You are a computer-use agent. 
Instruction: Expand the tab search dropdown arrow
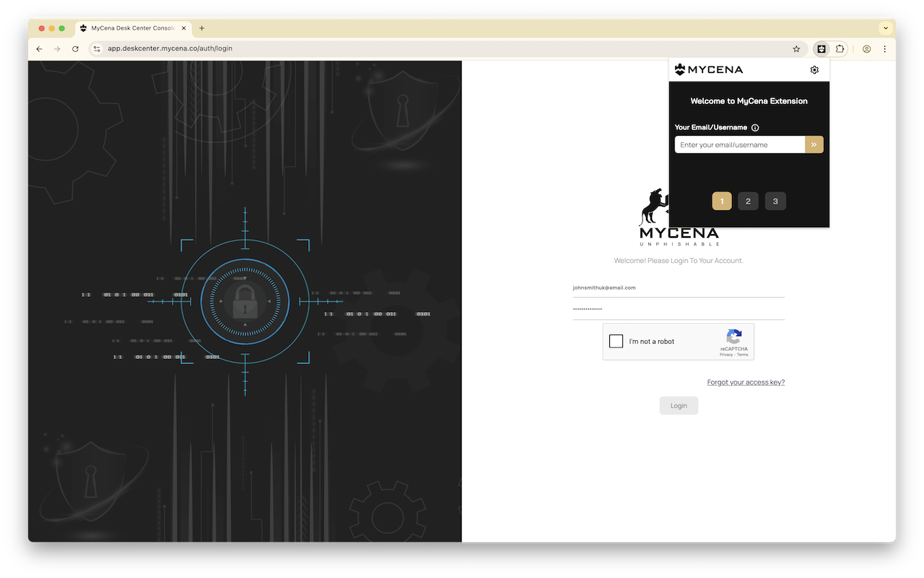point(886,28)
